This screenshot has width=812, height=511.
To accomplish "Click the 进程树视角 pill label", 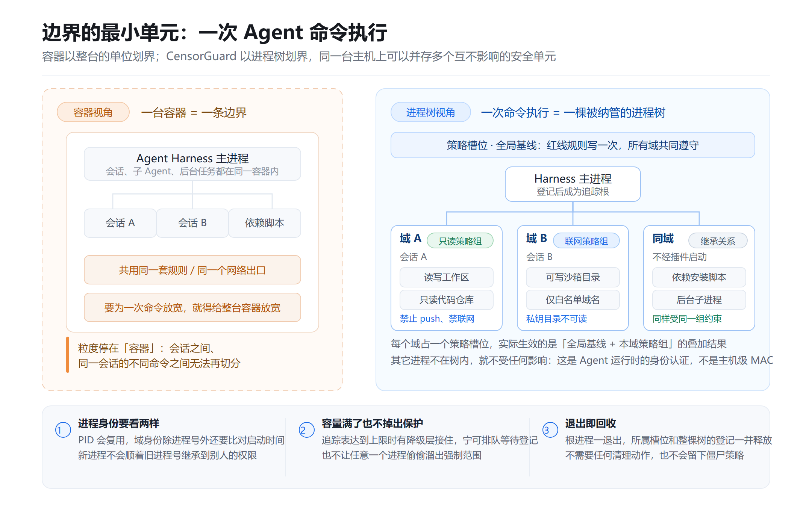I will coord(431,112).
